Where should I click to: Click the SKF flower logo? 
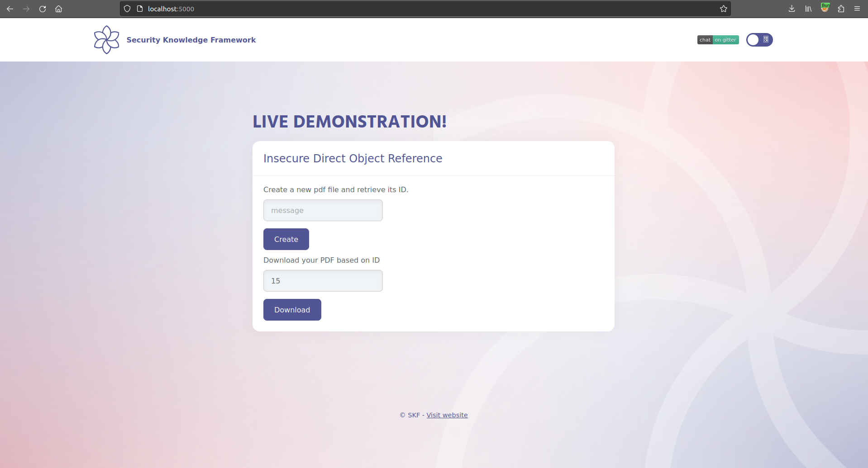(107, 40)
